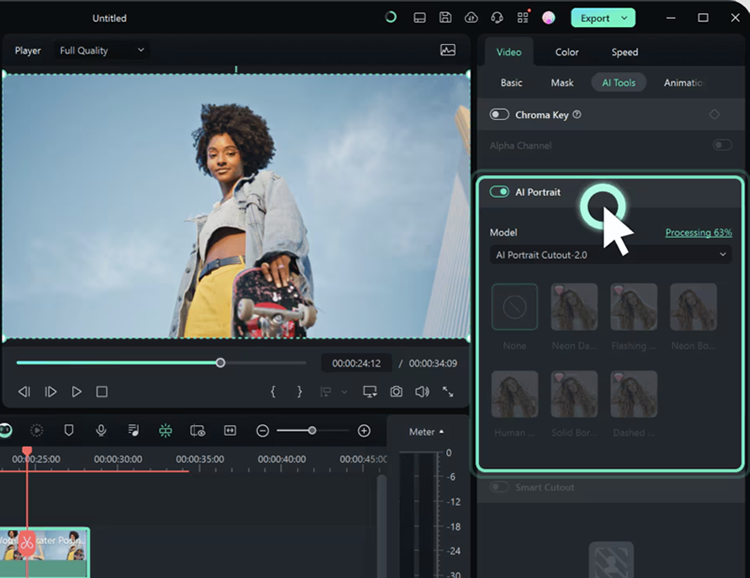
Task: Expand the AI Portrait Cutout-2.0 model dropdown
Action: click(x=611, y=255)
